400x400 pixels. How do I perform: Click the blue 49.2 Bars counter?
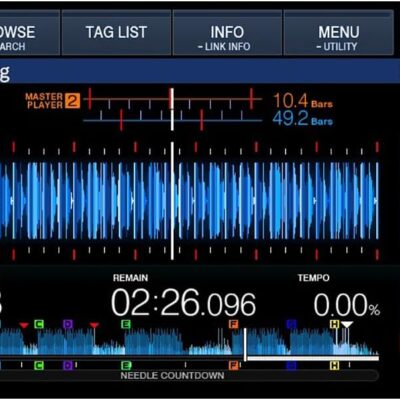303,119
